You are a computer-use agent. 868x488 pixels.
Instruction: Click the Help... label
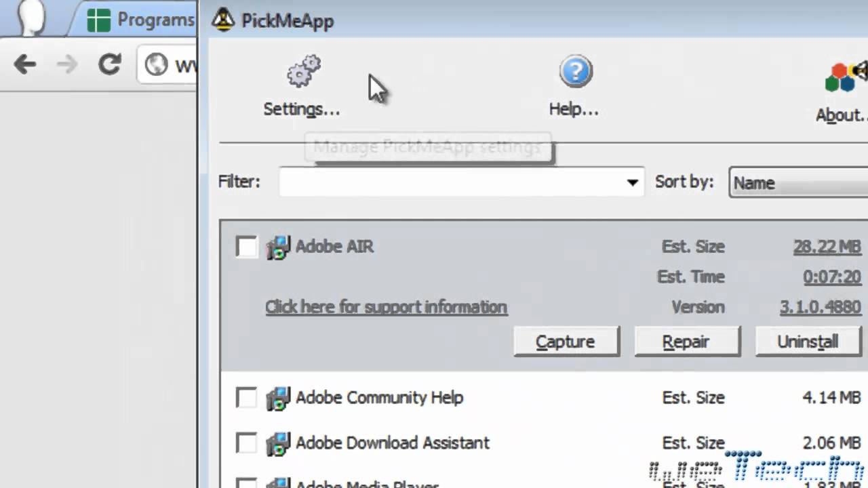pyautogui.click(x=574, y=109)
